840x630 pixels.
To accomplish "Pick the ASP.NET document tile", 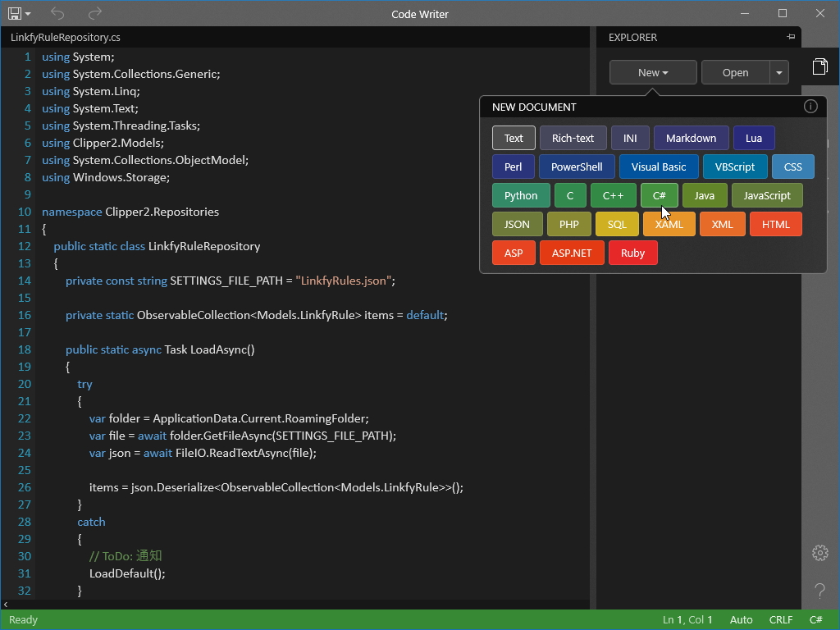I will (x=572, y=253).
